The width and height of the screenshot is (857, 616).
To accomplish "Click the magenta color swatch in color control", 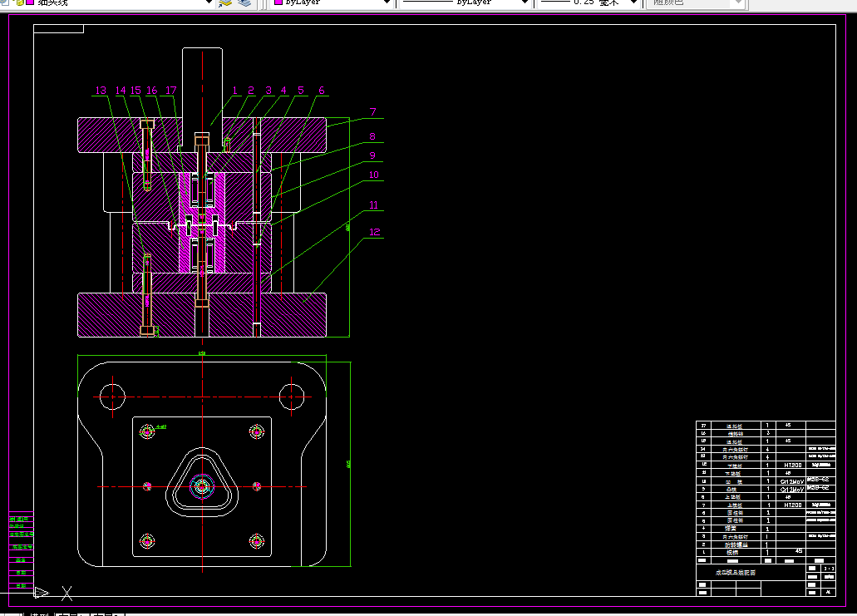I will pyautogui.click(x=278, y=2).
